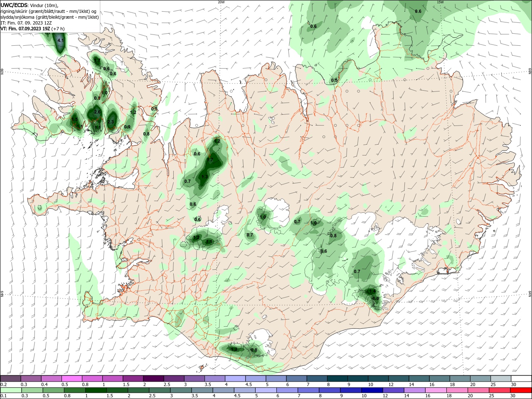Image resolution: width=532 pixels, height=399 pixels.
Task: Click the 1.3 precipitation value on the map
Action: click(x=204, y=177)
